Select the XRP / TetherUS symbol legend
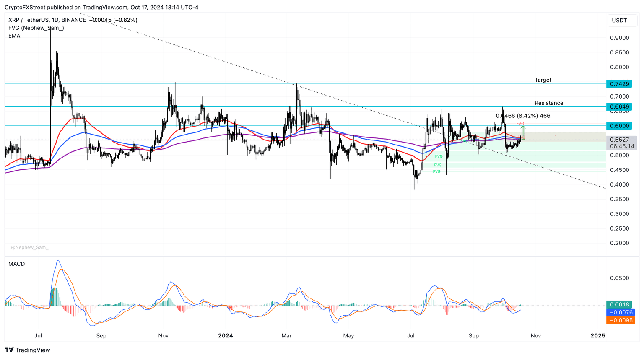Screen dimensions: 644x358 [28, 20]
